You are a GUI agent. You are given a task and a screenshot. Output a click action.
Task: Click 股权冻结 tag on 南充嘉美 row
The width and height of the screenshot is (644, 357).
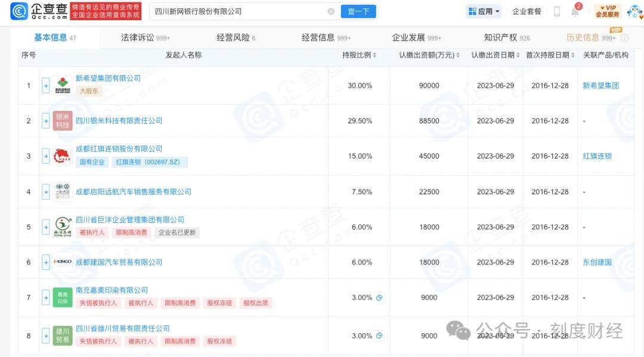pyautogui.click(x=219, y=303)
